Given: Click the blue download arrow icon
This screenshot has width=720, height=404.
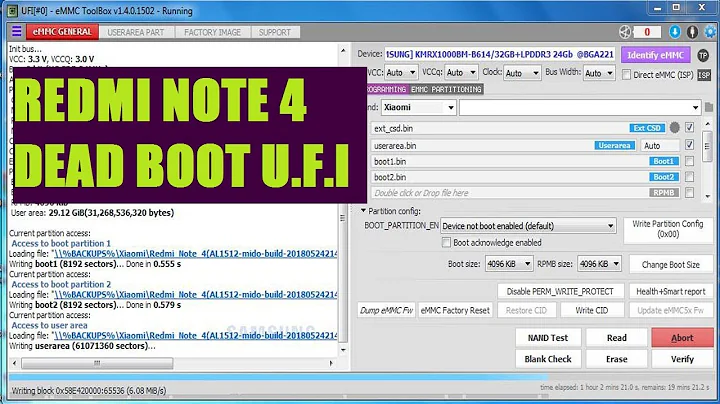Looking at the screenshot, I should (x=675, y=32).
